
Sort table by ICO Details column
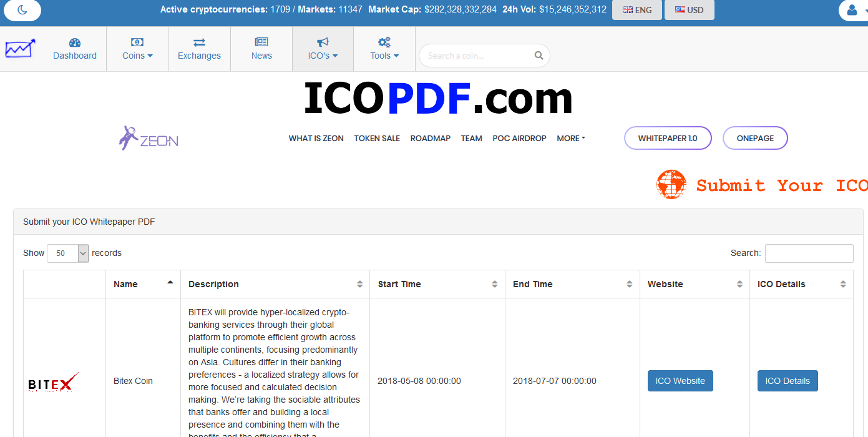pos(801,284)
